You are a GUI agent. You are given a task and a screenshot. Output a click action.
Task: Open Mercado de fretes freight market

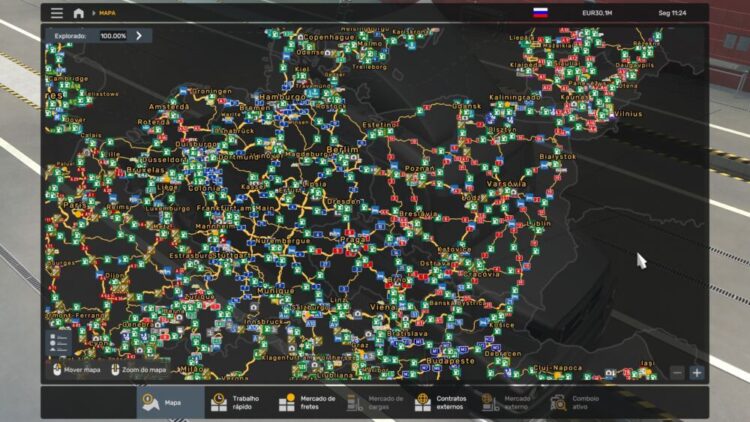(308, 402)
